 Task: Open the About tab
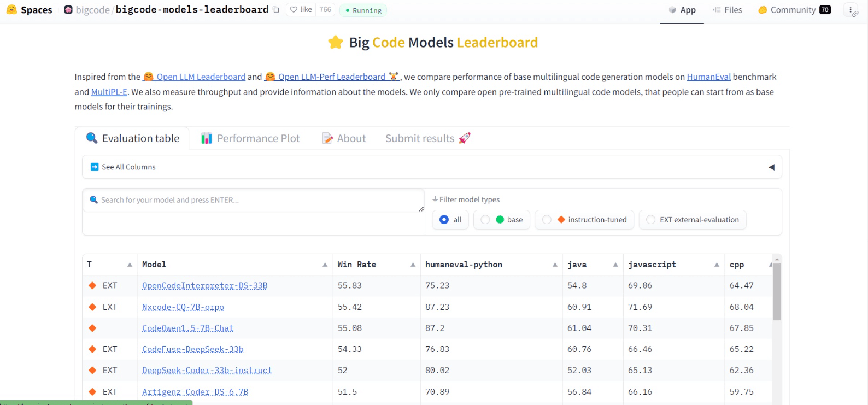(x=344, y=138)
